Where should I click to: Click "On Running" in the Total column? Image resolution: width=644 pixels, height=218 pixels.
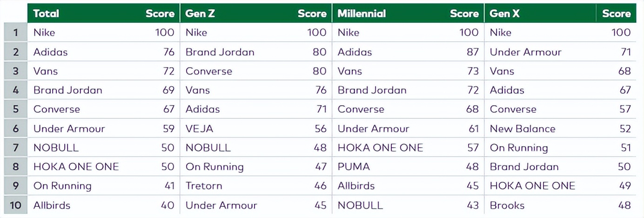tap(62, 186)
